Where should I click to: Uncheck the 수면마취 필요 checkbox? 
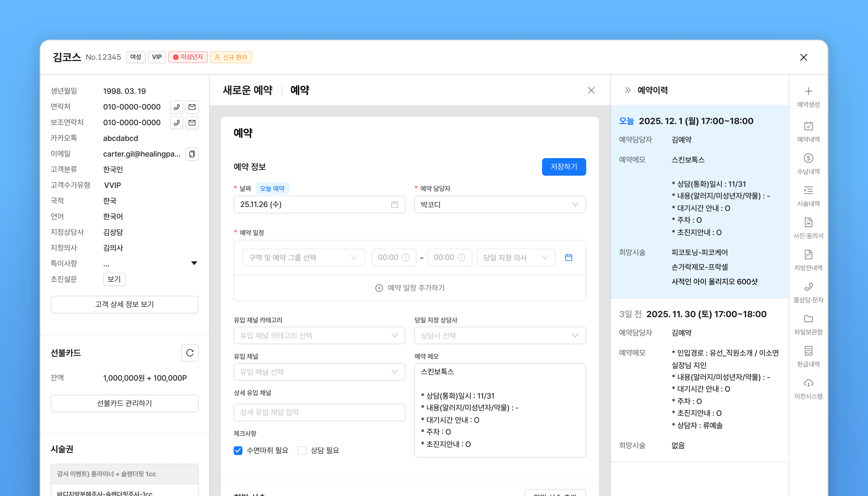[x=238, y=450]
